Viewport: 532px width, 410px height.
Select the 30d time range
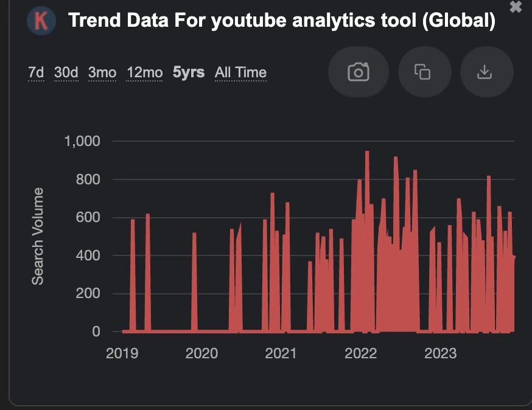66,72
